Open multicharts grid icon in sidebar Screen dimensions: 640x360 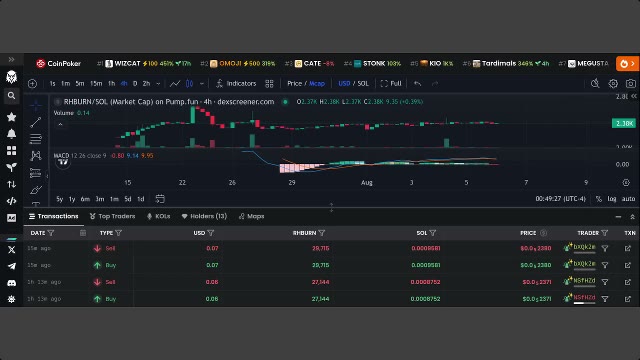pyautogui.click(x=11, y=151)
